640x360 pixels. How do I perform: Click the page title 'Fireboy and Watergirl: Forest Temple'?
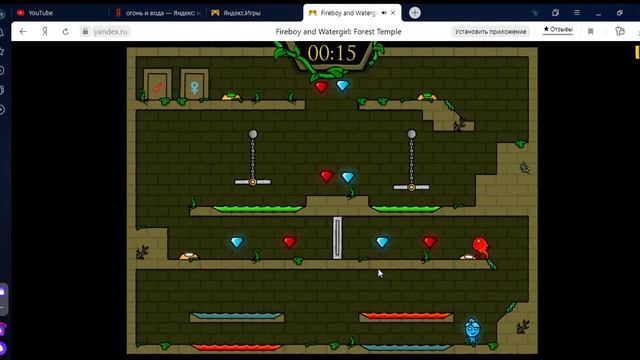point(338,31)
